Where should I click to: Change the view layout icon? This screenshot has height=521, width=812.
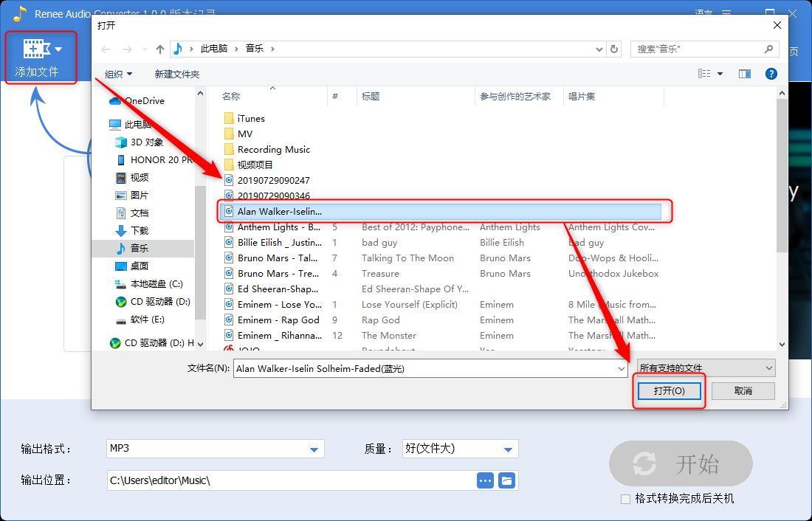(x=704, y=74)
